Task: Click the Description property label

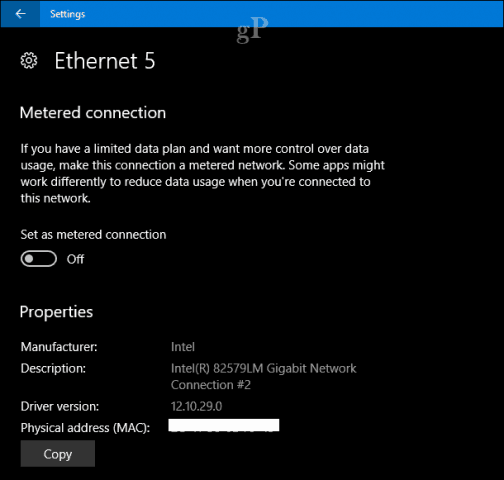Action: pos(53,368)
